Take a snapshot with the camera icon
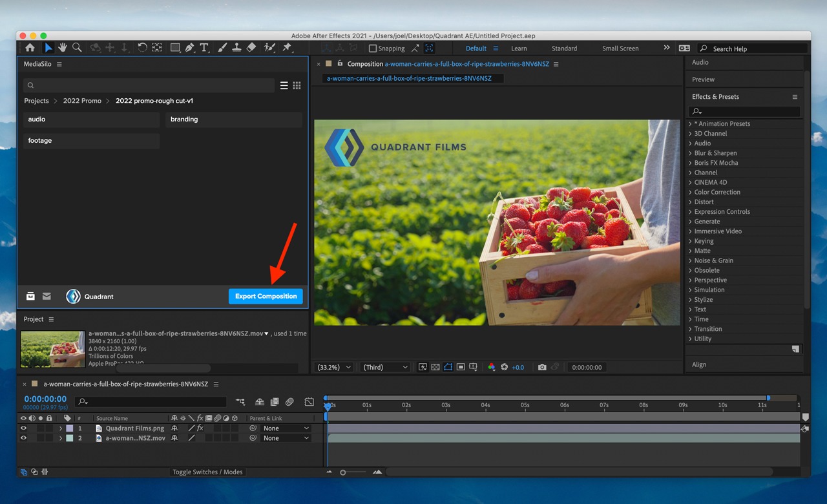 pos(542,367)
